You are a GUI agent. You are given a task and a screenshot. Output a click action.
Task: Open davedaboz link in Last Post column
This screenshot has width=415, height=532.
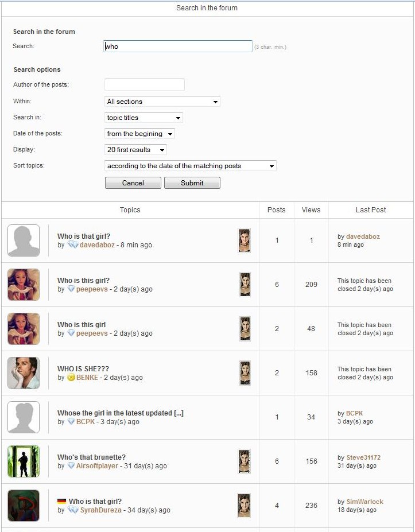coord(363,236)
